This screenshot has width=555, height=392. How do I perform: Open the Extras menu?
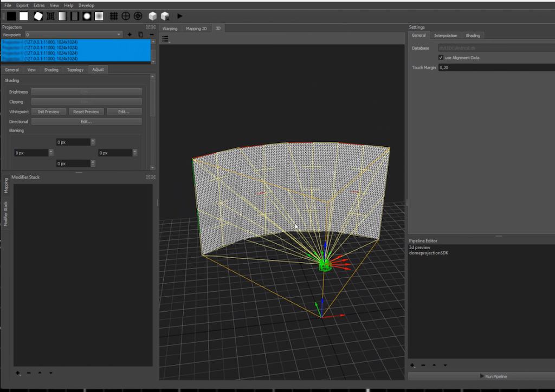tap(39, 5)
